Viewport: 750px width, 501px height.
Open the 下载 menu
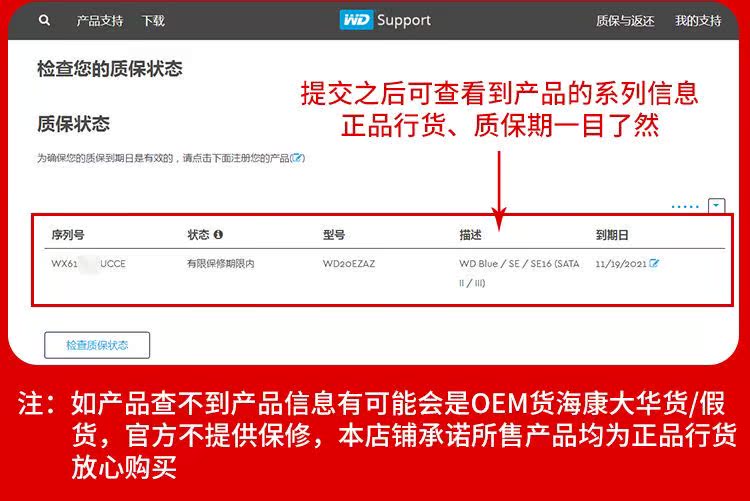(153, 21)
